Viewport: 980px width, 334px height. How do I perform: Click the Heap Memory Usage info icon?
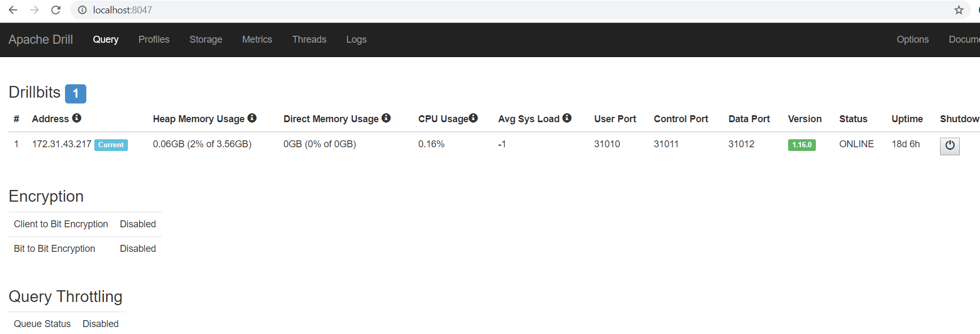click(x=252, y=118)
